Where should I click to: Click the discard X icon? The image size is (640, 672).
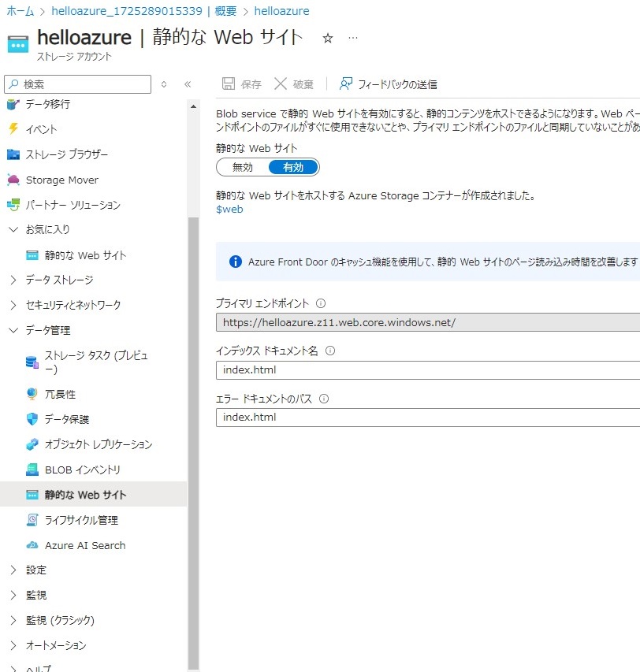tap(281, 84)
